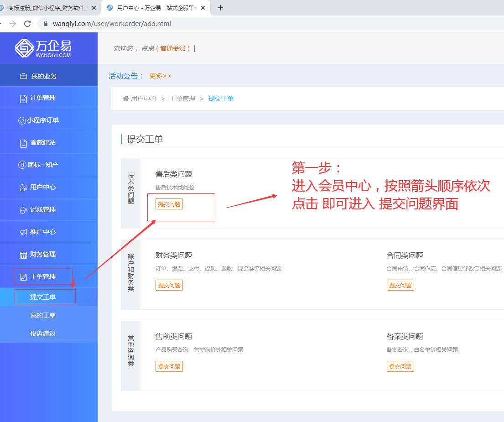Close the 用户中心 browser tab
Image resolution: width=504 pixels, height=422 pixels.
[x=203, y=8]
